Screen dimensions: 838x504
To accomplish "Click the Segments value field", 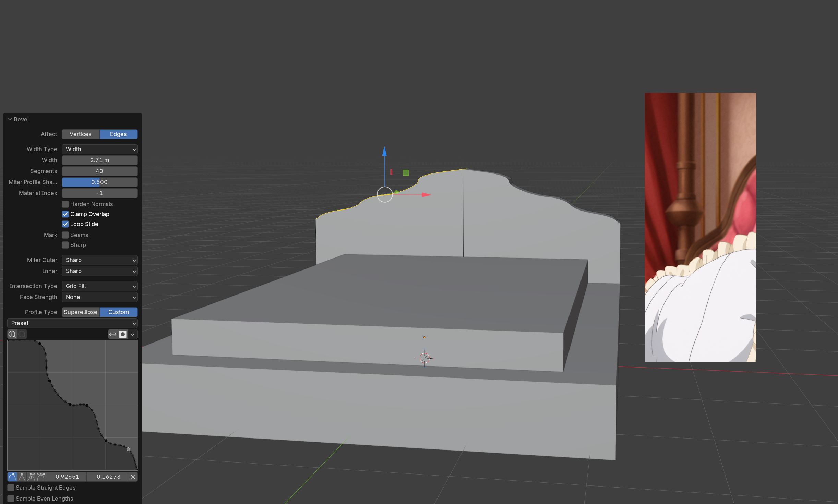I will 99,171.
